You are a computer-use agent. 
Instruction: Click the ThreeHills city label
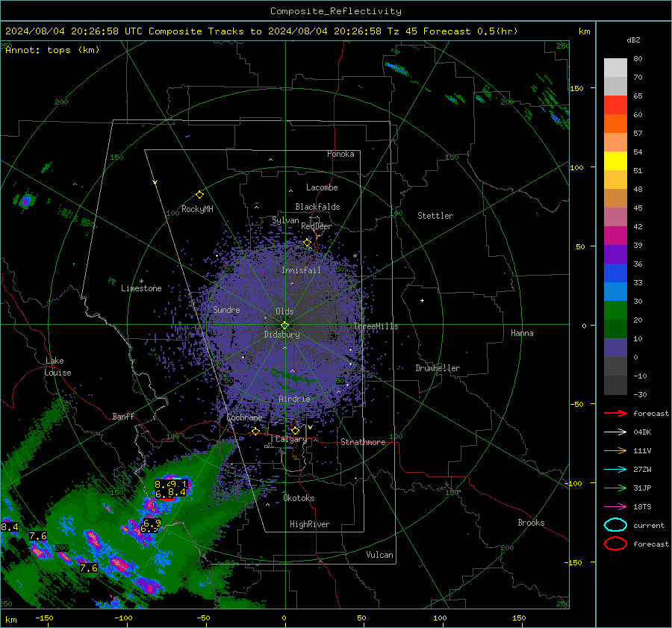click(376, 326)
